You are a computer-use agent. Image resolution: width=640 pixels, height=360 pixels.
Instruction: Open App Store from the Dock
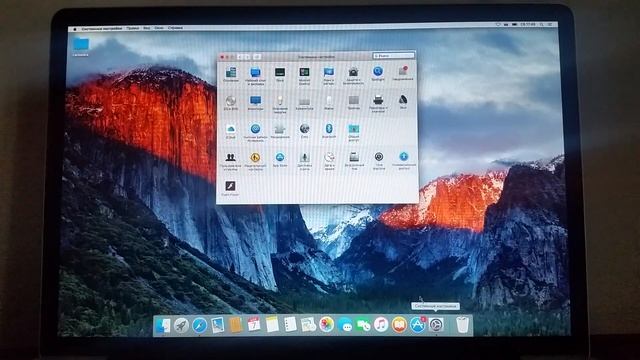click(418, 325)
